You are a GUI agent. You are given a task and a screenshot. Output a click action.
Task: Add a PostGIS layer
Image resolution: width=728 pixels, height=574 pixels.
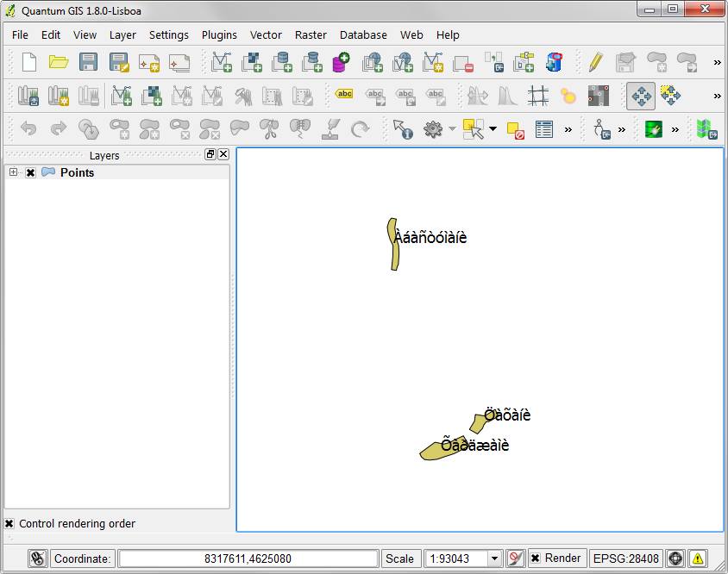point(283,62)
